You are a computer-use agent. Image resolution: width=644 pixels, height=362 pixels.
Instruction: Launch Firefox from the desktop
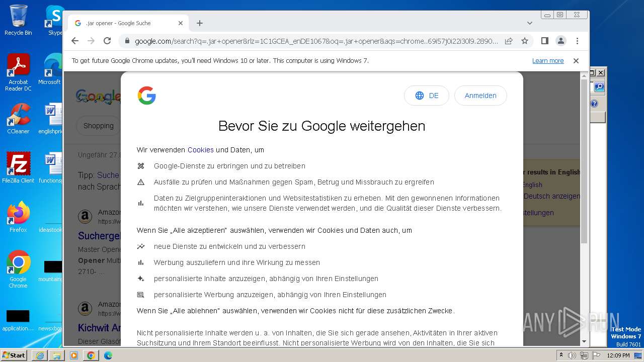tap(18, 217)
